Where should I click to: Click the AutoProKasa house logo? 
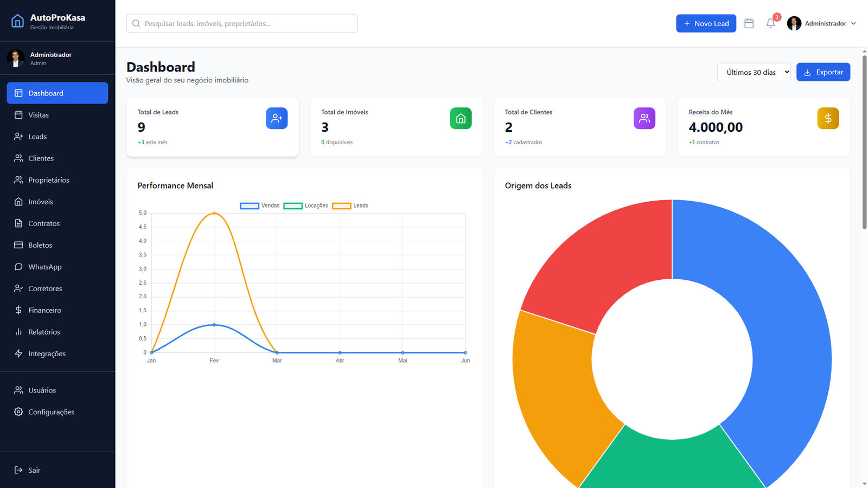coord(18,21)
